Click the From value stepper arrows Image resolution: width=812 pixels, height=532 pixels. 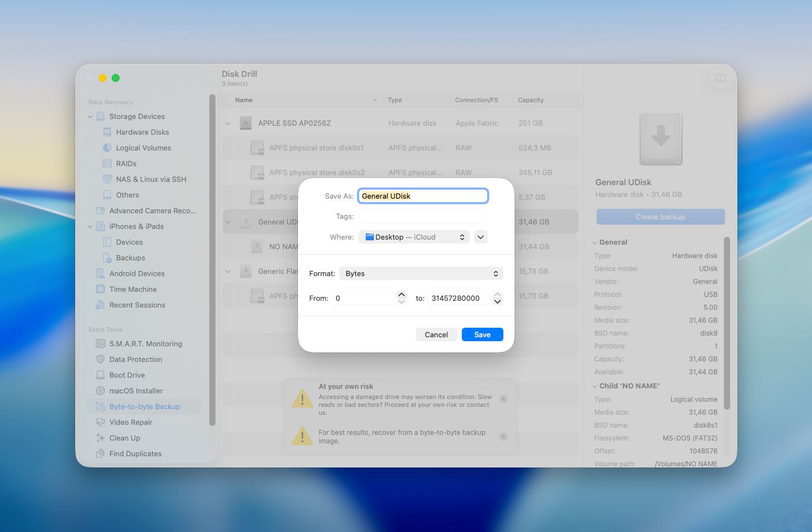pos(401,298)
